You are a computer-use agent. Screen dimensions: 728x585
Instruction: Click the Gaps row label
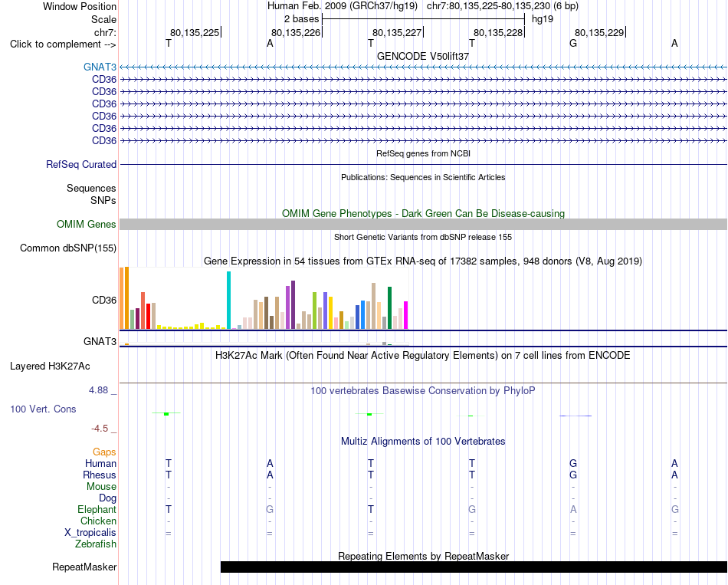pyautogui.click(x=104, y=452)
